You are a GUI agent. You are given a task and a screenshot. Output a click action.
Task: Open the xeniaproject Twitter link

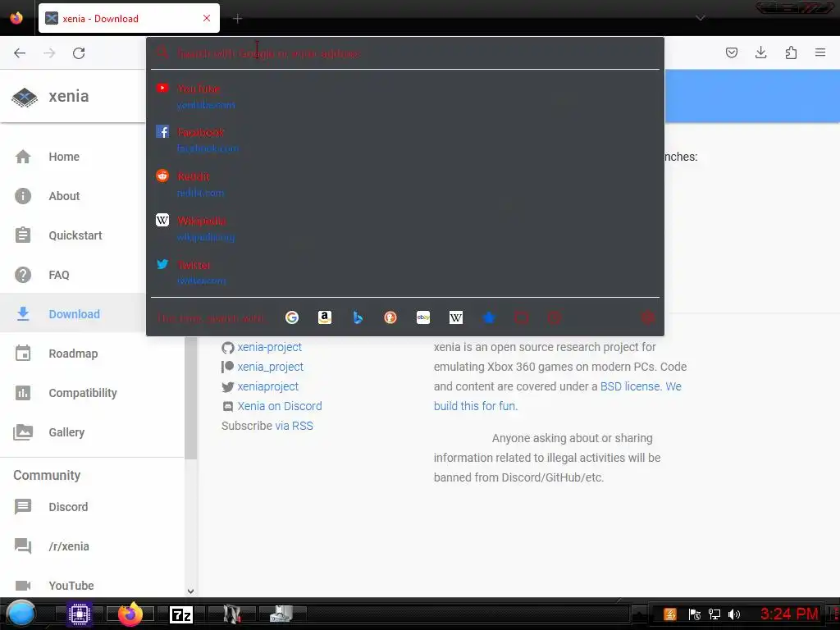point(268,386)
